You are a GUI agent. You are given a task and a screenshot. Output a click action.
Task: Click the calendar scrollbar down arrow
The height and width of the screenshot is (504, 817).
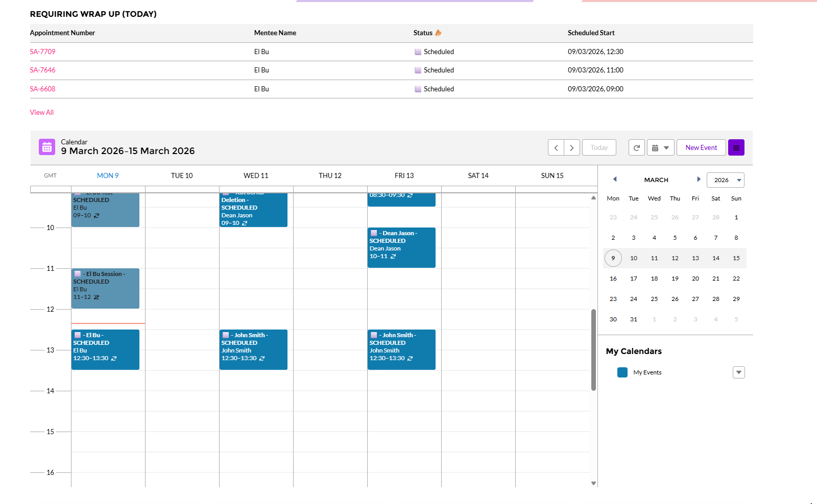[x=593, y=483]
